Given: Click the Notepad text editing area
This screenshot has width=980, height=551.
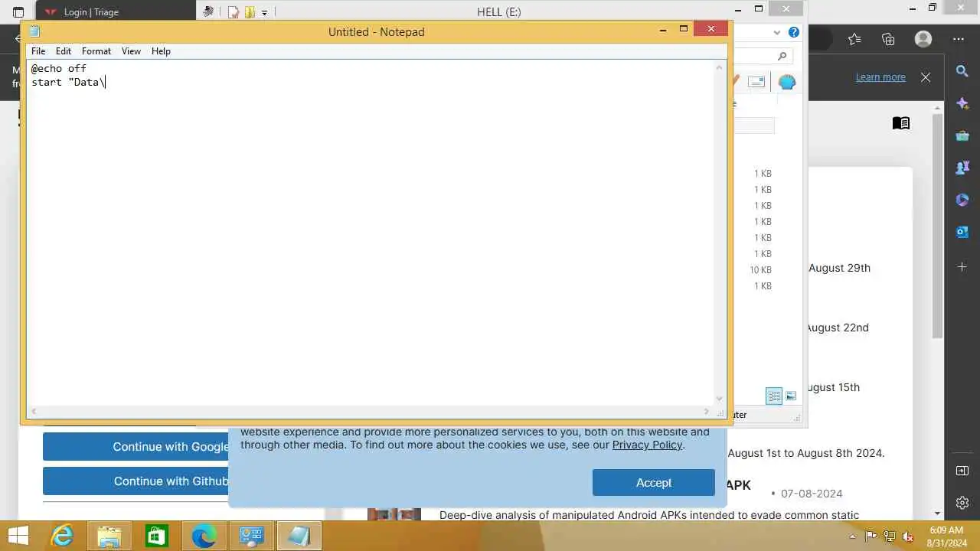Looking at the screenshot, I should 371,233.
